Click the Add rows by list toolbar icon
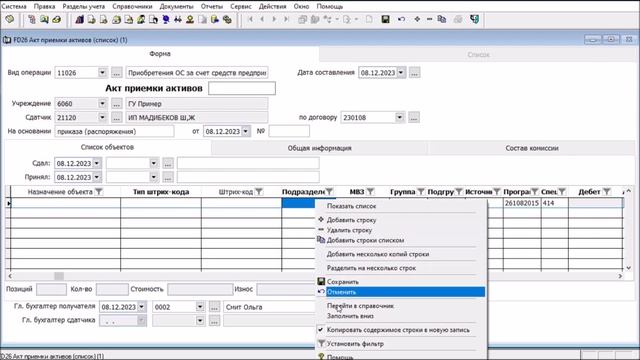640x360 pixels. (441, 19)
